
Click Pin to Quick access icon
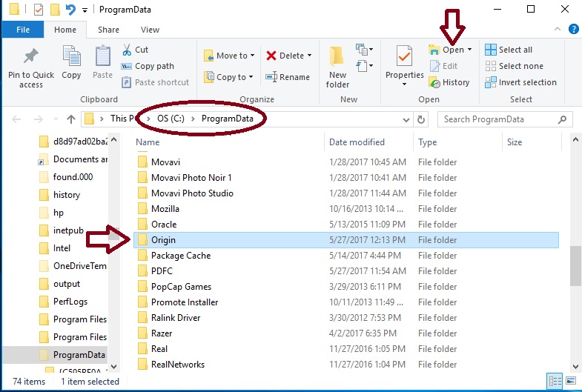click(x=31, y=56)
